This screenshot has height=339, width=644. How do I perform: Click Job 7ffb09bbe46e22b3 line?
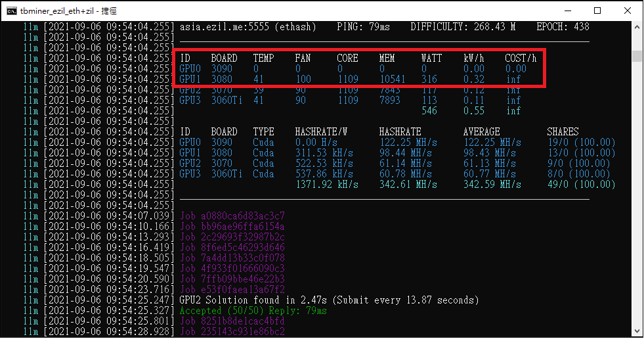(232, 279)
